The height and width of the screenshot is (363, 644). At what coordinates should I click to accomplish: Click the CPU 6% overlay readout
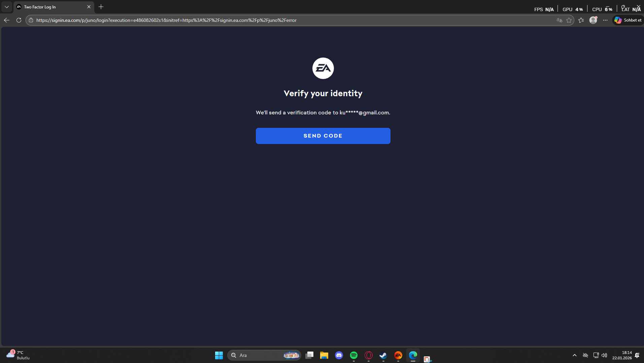point(602,9)
